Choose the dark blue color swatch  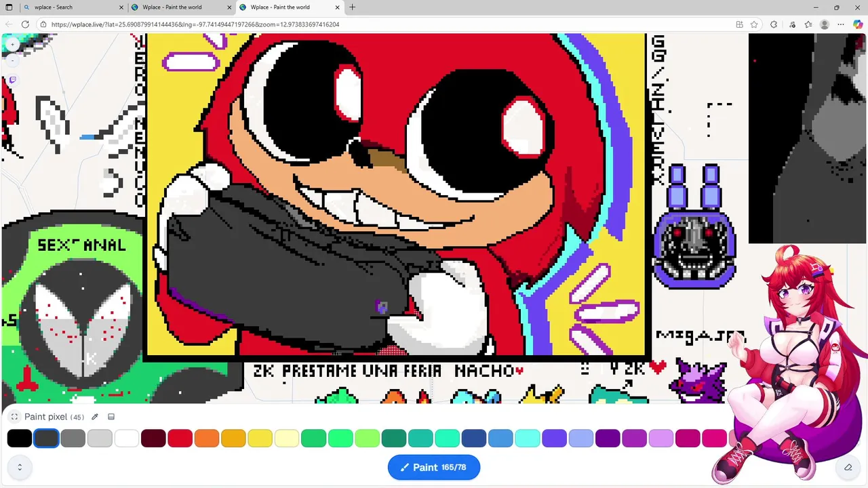[474, 439]
